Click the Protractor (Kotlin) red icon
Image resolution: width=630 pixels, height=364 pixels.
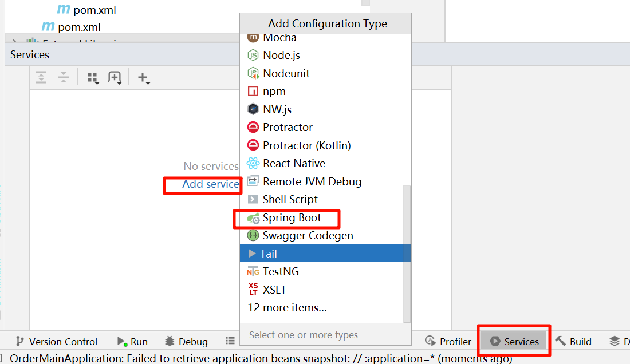click(253, 145)
